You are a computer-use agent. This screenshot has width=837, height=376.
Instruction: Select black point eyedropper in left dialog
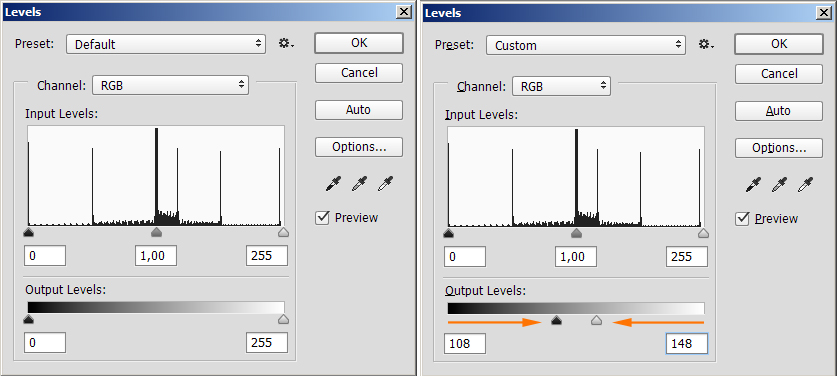click(333, 184)
